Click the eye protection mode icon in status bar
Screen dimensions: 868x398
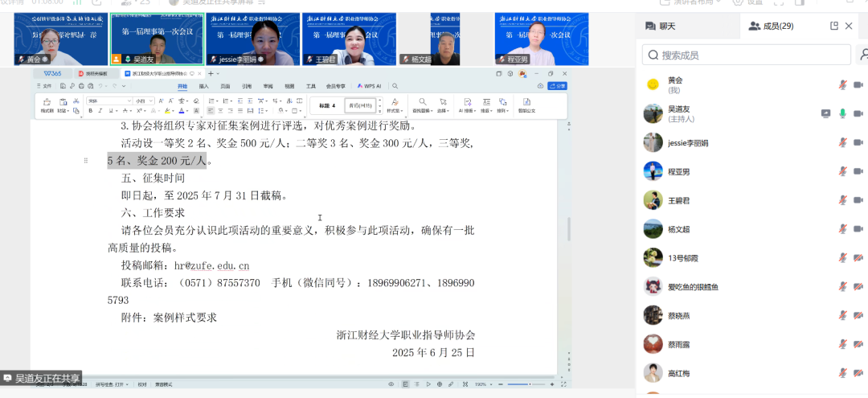point(391,384)
